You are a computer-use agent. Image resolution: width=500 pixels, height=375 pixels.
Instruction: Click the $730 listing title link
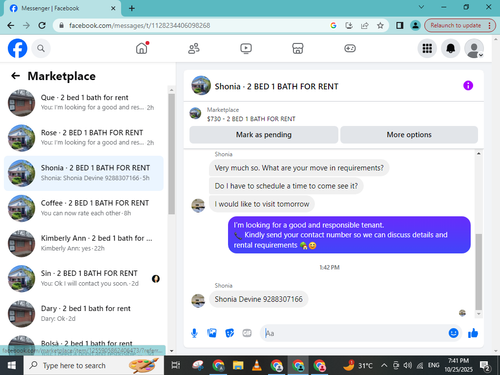pos(251,119)
